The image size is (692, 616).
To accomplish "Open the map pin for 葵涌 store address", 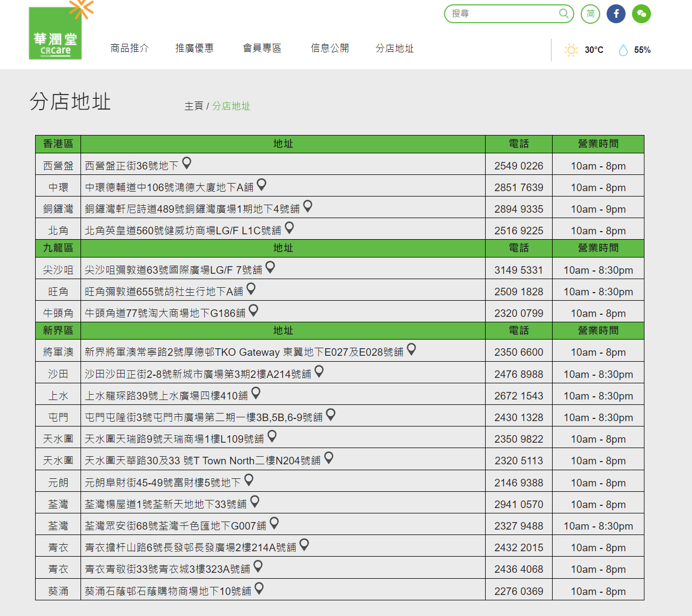I will coord(259,588).
